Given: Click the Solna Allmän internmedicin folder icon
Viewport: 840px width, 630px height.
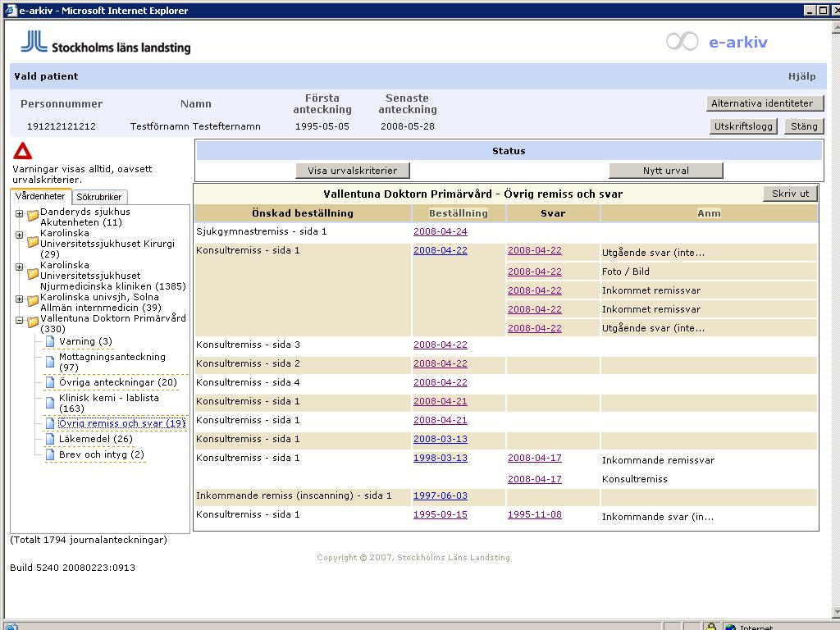Looking at the screenshot, I should click(33, 300).
